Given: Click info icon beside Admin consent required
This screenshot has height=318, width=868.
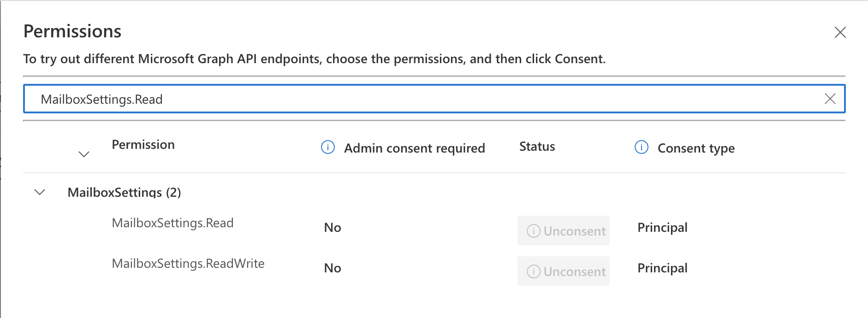Looking at the screenshot, I should (327, 147).
